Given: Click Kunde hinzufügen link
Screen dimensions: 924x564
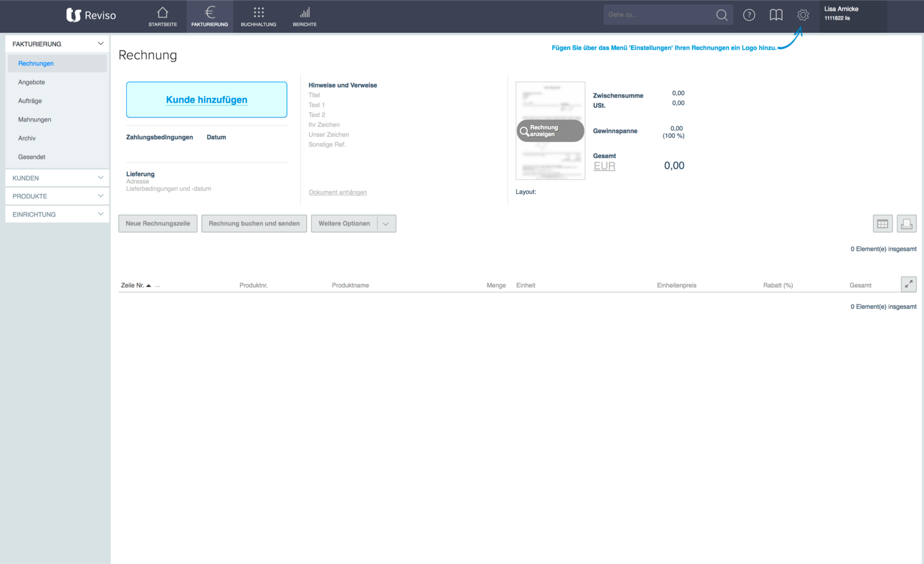Looking at the screenshot, I should pos(206,100).
